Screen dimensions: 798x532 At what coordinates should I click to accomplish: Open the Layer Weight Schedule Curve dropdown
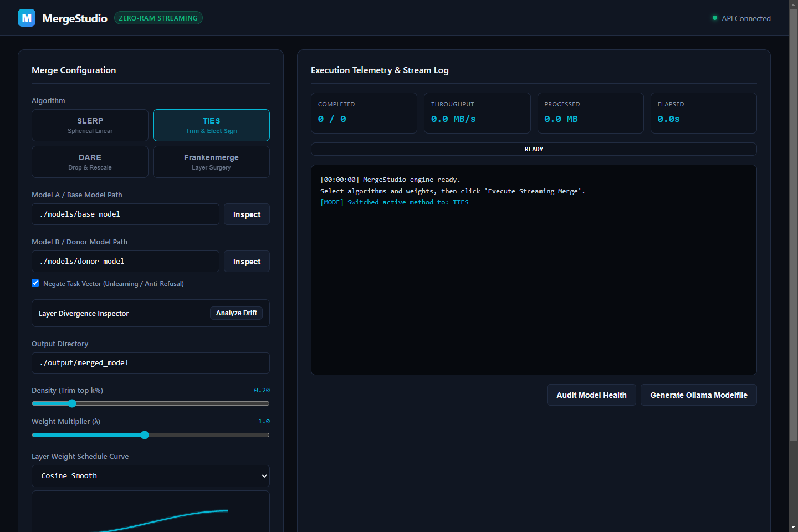coord(151,476)
